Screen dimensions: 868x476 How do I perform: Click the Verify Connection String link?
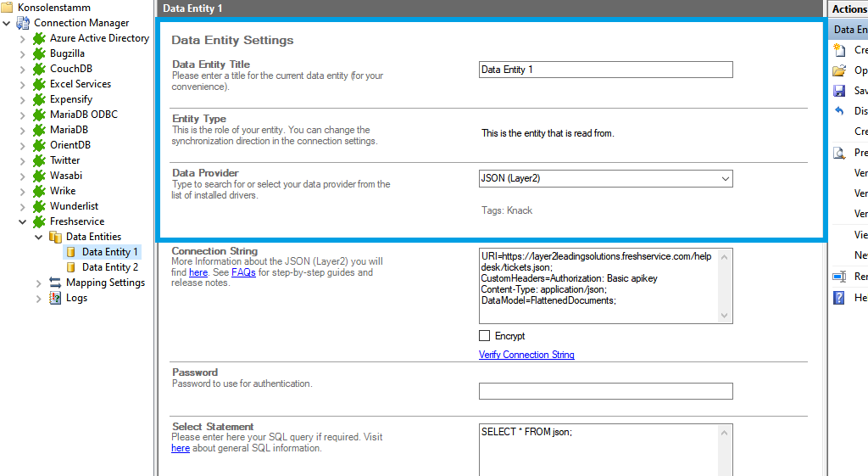tap(526, 355)
